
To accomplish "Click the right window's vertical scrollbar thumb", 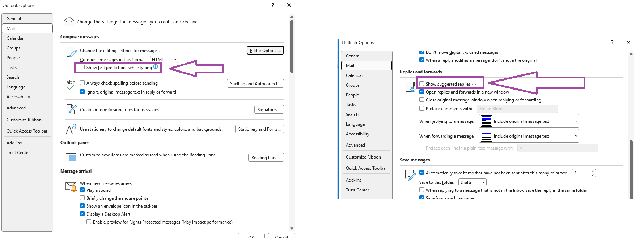I will click(x=631, y=170).
